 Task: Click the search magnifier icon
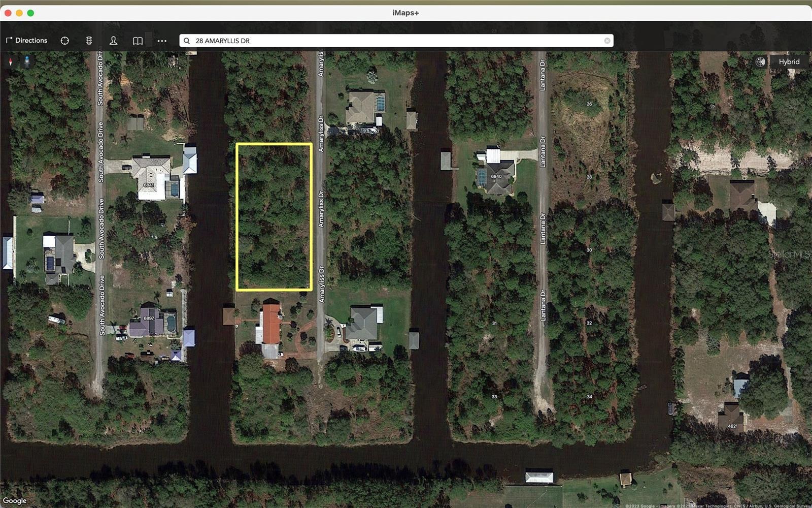point(187,41)
